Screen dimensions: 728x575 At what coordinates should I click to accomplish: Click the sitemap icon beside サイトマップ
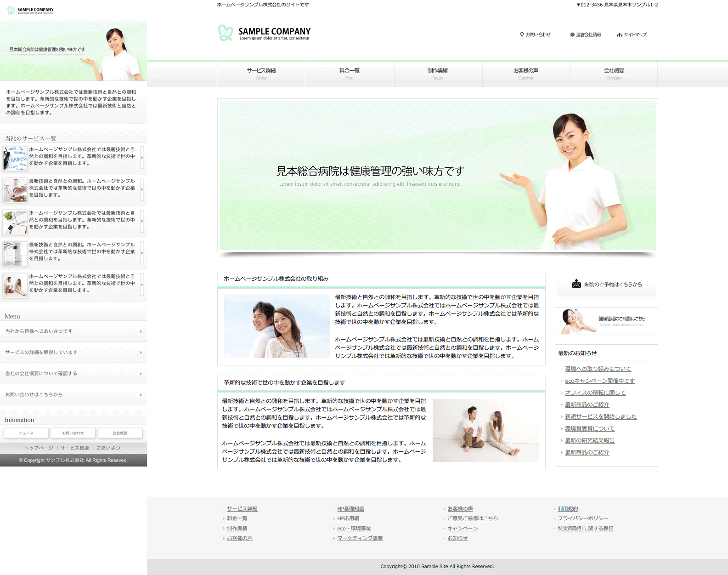620,35
